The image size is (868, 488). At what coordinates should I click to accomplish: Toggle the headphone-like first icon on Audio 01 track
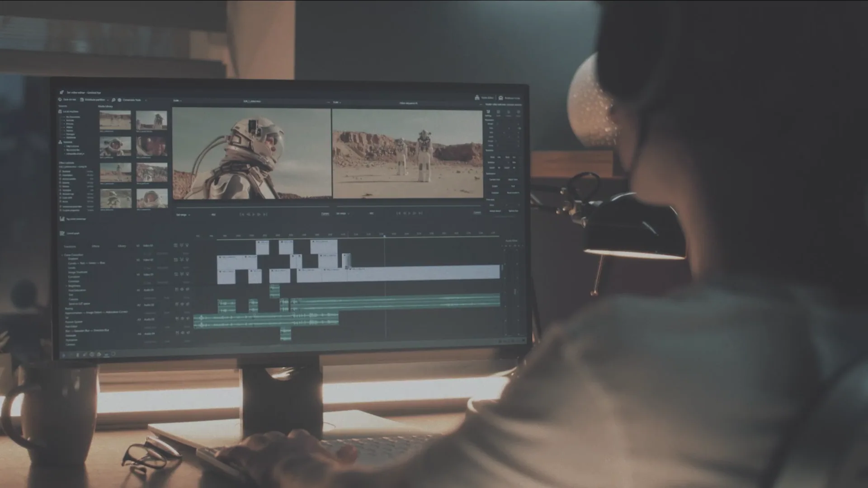[177, 290]
